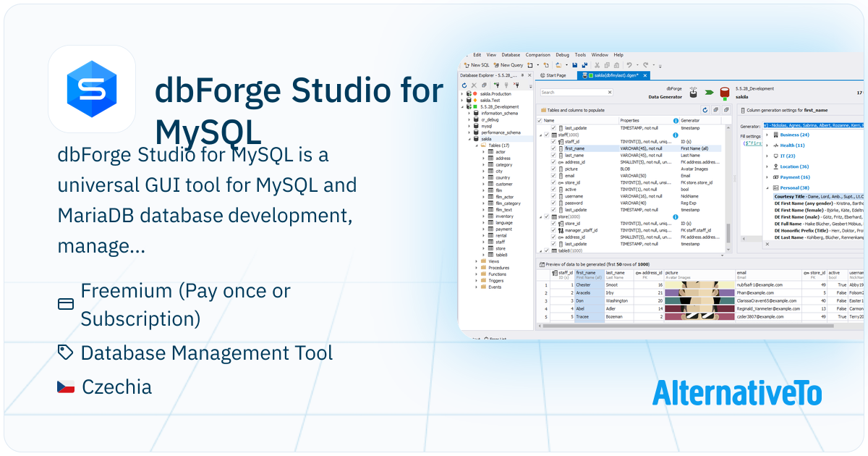The width and height of the screenshot is (868, 456).
Task: Select the Courtesy Title generator entry
Action: tap(819, 196)
